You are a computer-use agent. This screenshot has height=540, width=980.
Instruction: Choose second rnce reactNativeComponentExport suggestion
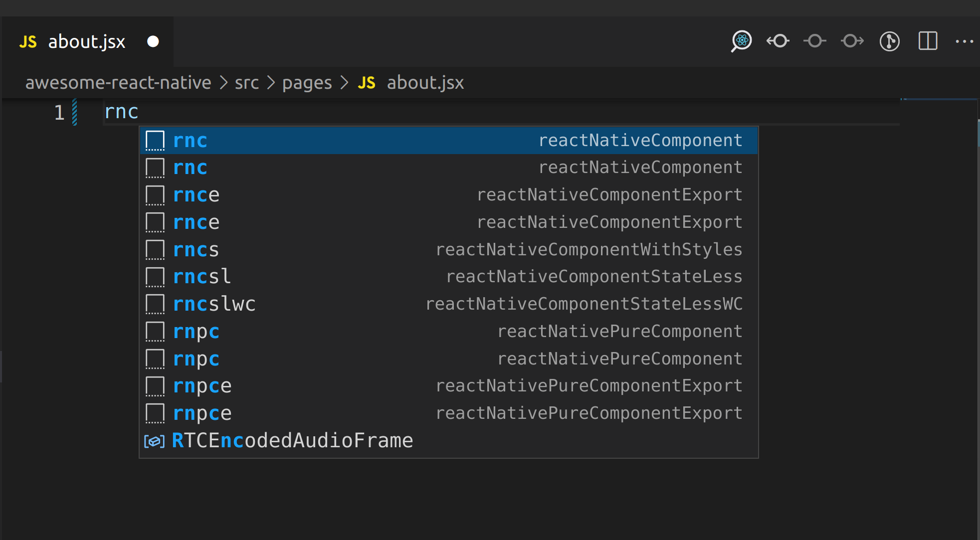click(449, 222)
